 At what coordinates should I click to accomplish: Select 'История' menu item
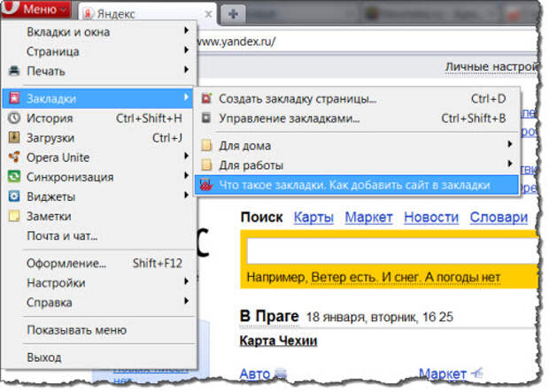[97, 119]
